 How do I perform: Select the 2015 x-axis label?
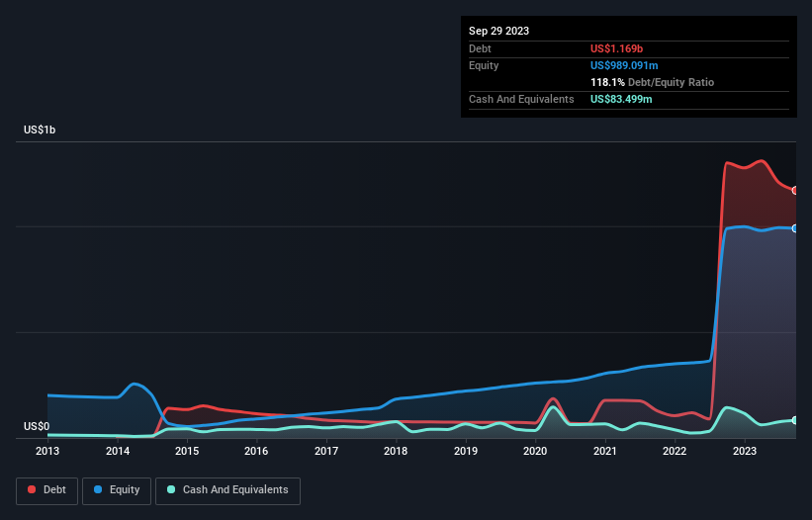pos(187,451)
